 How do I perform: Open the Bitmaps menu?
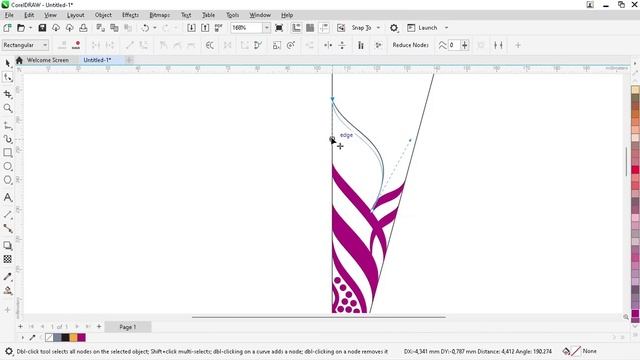pyautogui.click(x=160, y=15)
